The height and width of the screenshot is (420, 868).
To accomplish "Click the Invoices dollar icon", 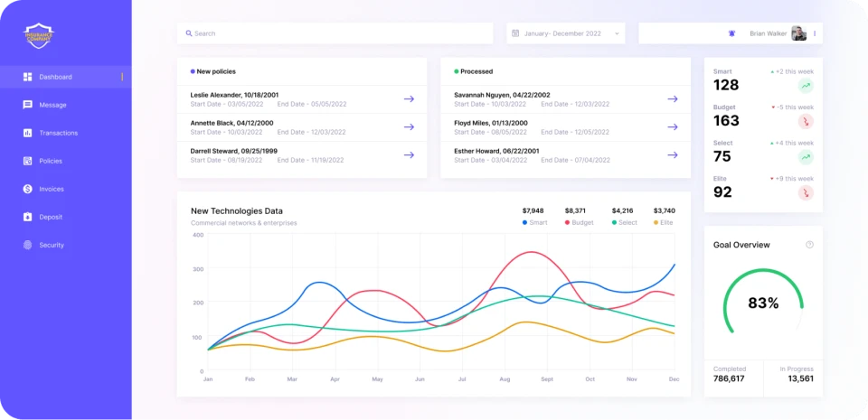I will (x=28, y=189).
